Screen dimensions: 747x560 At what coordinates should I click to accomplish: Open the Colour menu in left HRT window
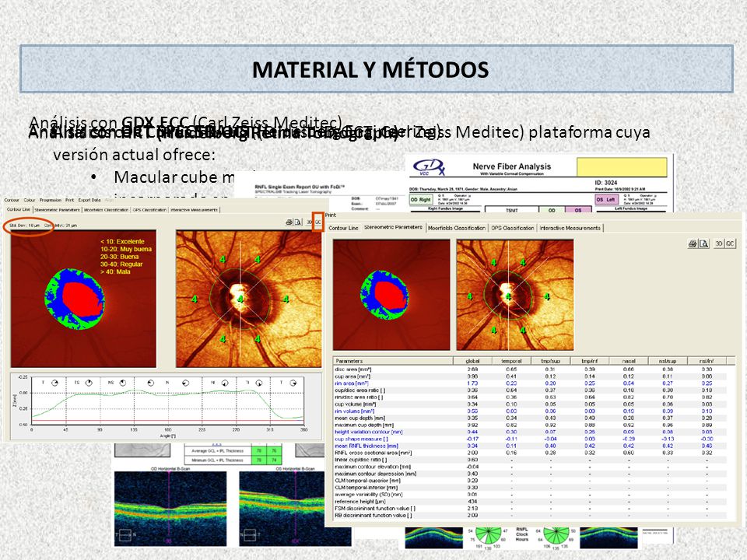pos(30,200)
